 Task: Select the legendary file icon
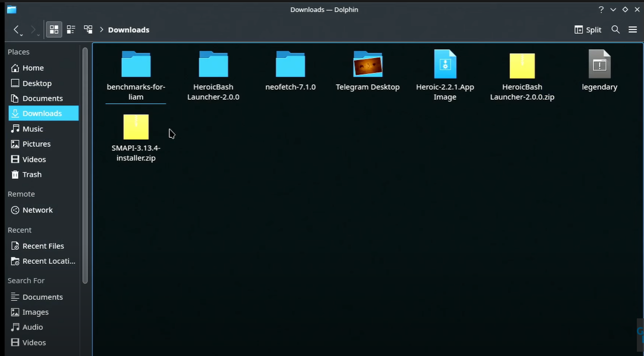tap(599, 64)
